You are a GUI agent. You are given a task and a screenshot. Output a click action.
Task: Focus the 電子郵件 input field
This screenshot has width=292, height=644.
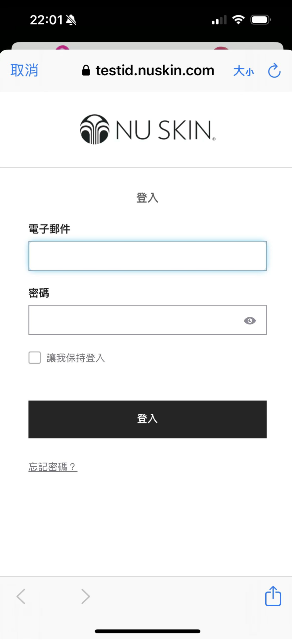pos(147,256)
